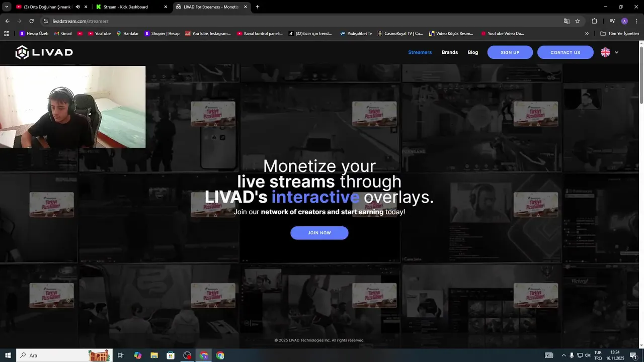Open the tab search dropdown
644x362 pixels.
(x=7, y=7)
